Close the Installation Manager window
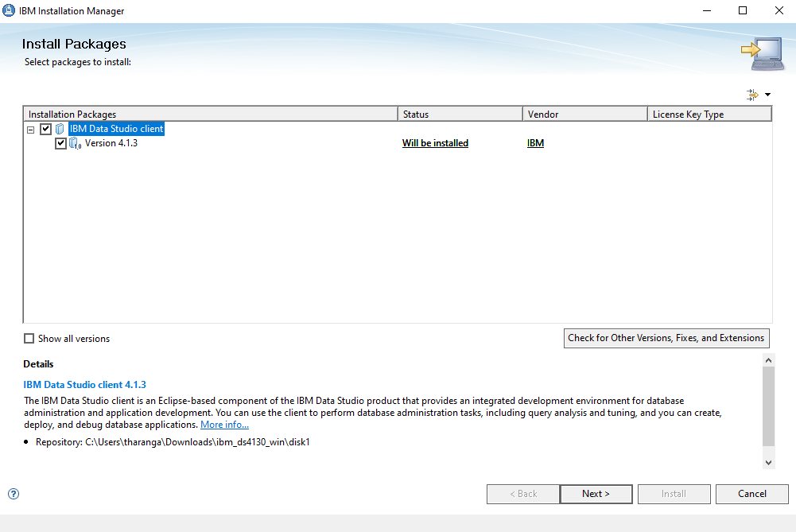The image size is (796, 532). [779, 10]
